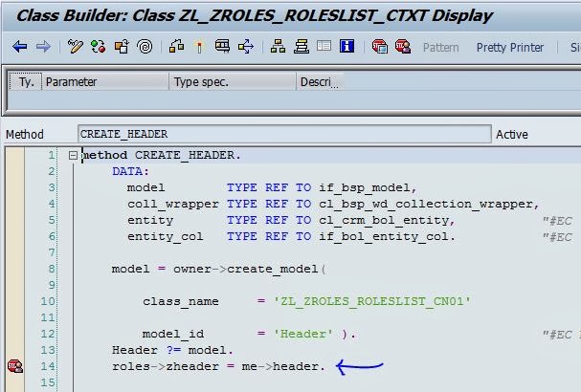Click 'cl_bsp_wd_collection_wrapper' type name
The height and width of the screenshot is (392, 581).
point(425,204)
